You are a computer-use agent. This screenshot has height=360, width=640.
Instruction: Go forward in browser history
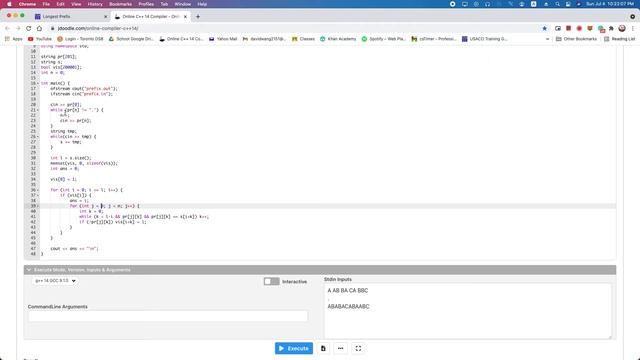click(18, 28)
